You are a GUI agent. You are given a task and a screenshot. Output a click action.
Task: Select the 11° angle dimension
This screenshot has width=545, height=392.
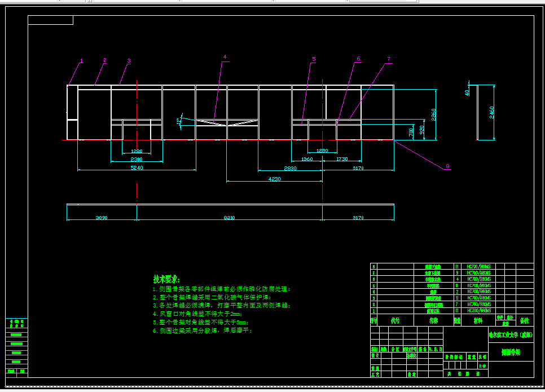(x=178, y=121)
